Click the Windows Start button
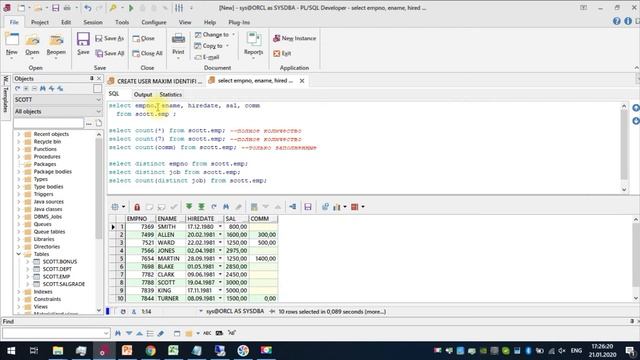This screenshot has height=360, width=640. [11, 351]
